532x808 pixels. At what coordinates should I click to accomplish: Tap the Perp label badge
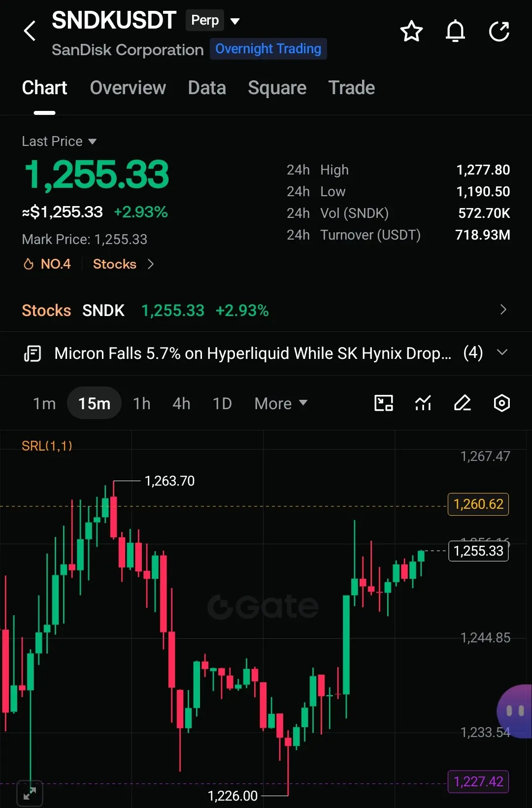pos(205,20)
